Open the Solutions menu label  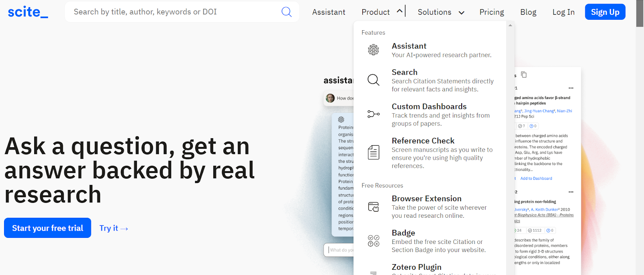(x=434, y=12)
